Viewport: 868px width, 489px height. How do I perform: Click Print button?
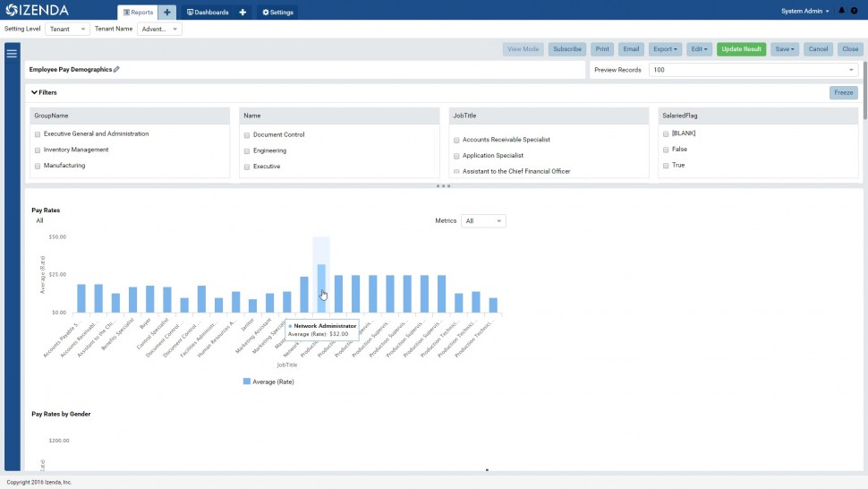(602, 49)
